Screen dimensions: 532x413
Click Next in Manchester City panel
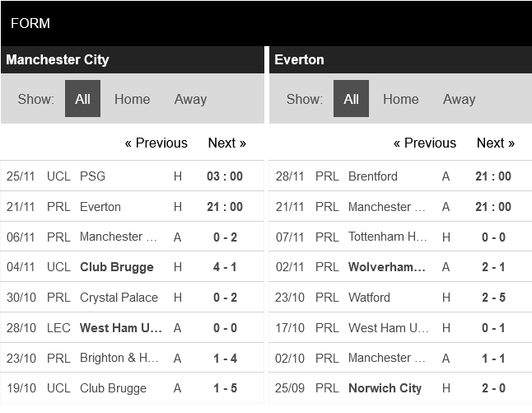pyautogui.click(x=226, y=143)
